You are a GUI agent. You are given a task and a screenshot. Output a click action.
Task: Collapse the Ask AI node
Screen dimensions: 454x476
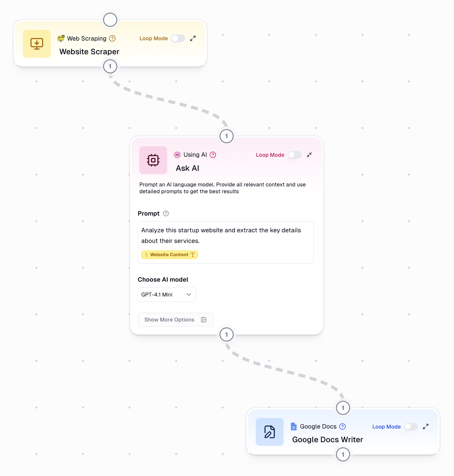tap(309, 155)
